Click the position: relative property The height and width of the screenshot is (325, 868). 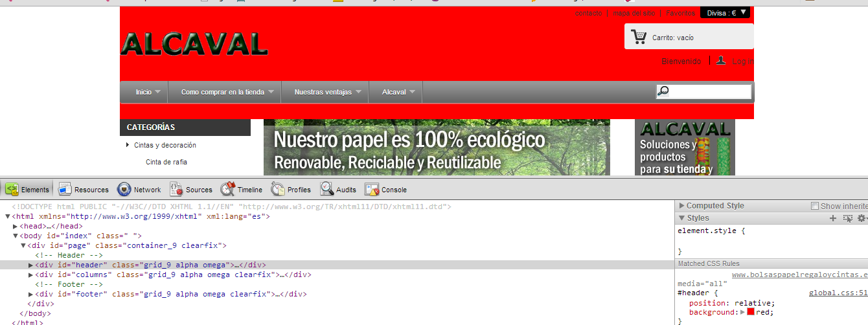coord(732,303)
